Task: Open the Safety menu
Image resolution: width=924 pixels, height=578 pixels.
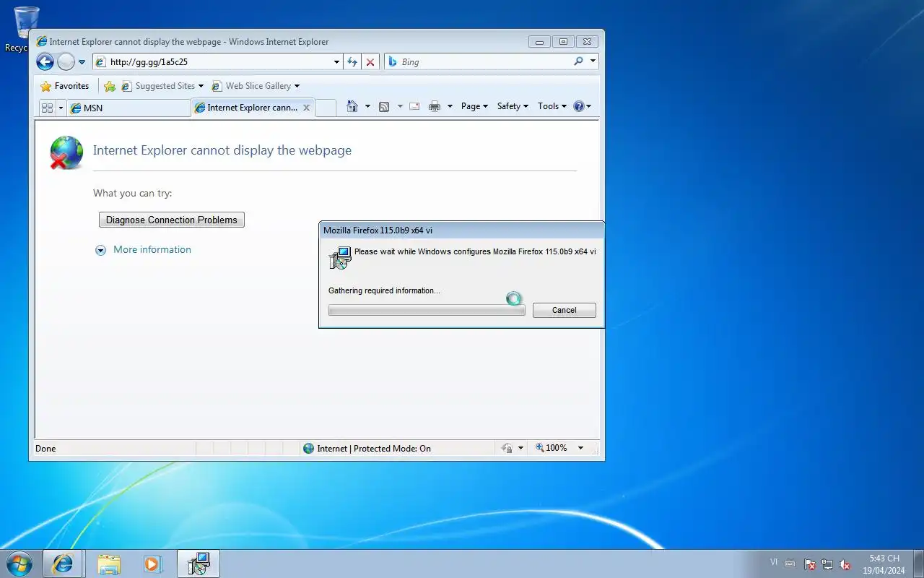Action: (513, 106)
